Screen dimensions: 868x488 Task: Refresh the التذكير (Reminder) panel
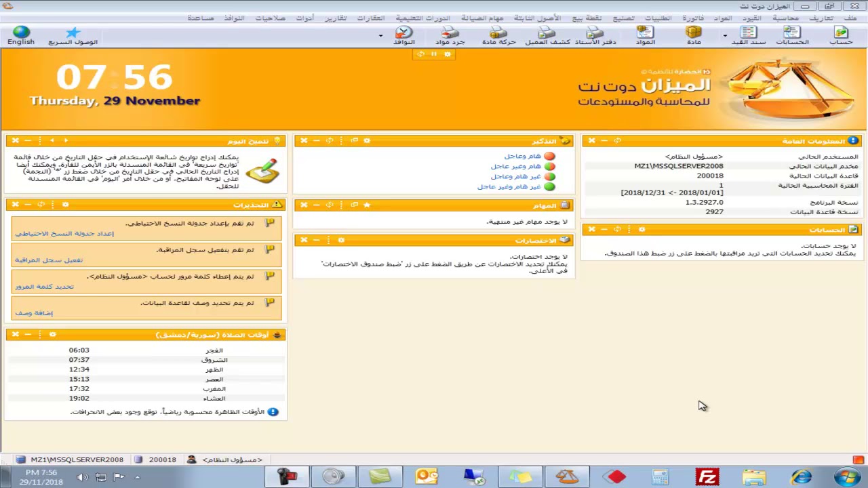coord(329,140)
